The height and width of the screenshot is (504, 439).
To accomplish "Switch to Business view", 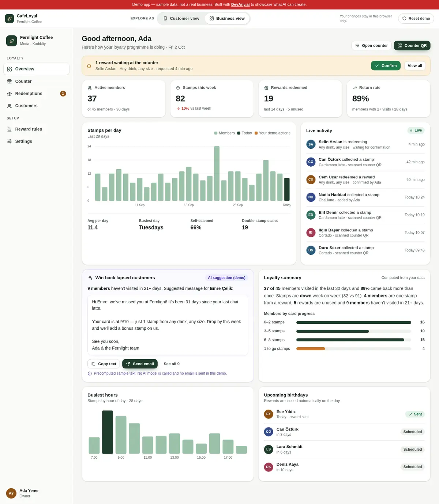I will pyautogui.click(x=227, y=18).
